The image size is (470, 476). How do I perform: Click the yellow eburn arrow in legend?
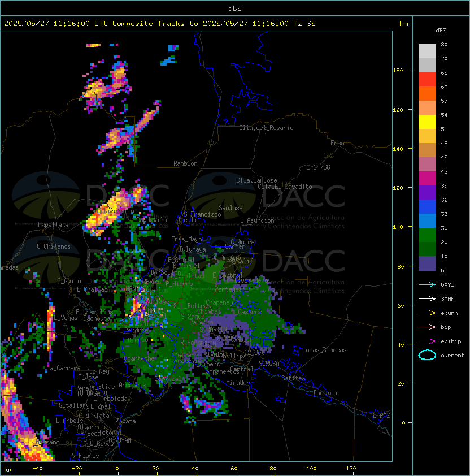coord(427,313)
